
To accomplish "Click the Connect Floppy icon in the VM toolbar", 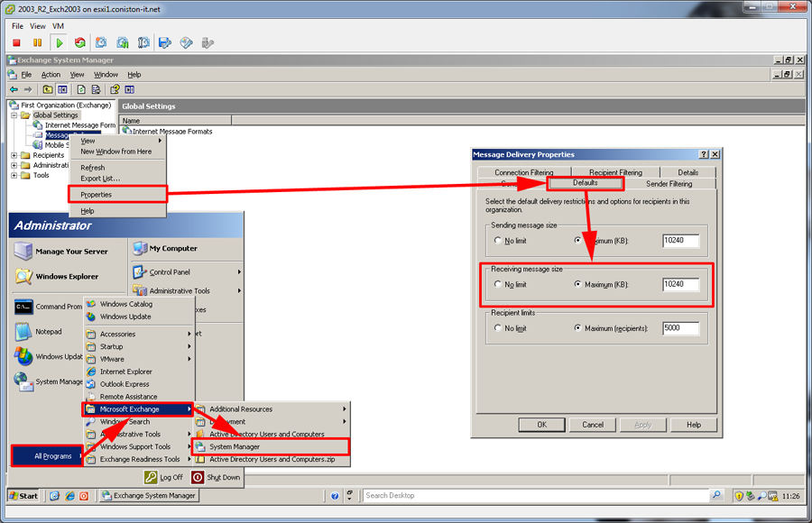I will (165, 42).
